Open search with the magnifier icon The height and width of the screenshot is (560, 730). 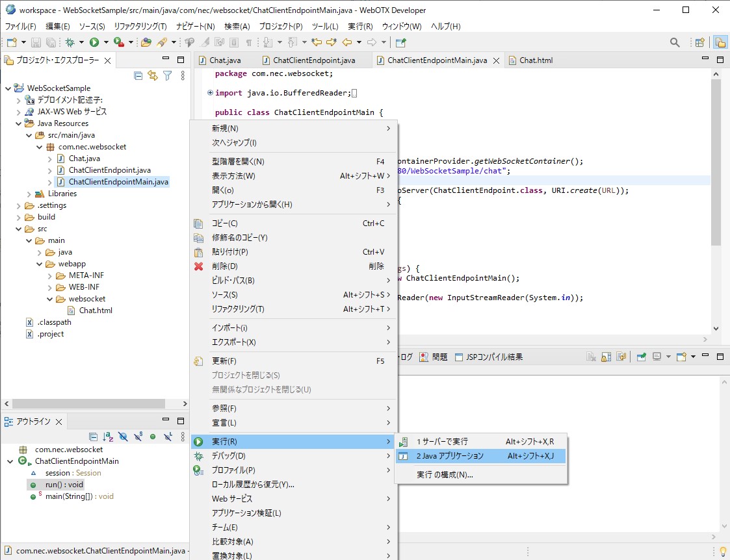(676, 41)
